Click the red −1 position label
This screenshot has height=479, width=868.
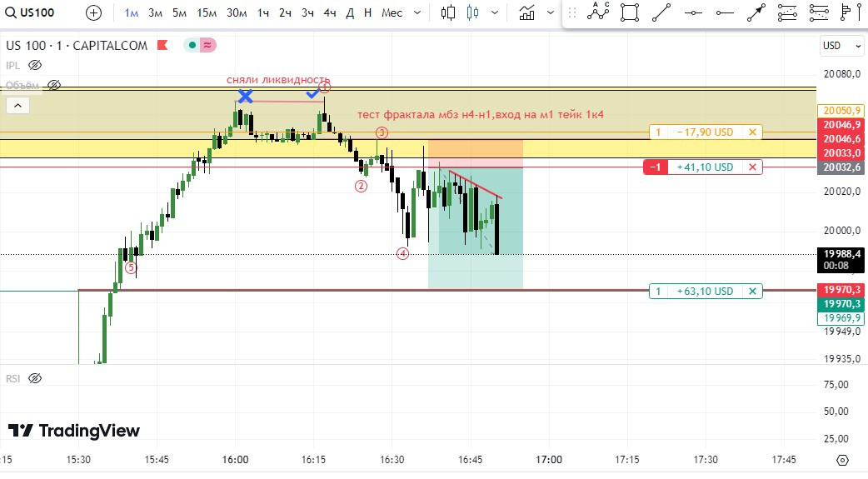pyautogui.click(x=656, y=167)
